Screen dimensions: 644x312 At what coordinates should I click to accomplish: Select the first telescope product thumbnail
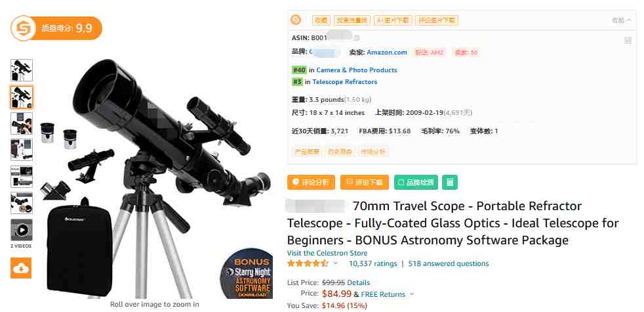(22, 70)
